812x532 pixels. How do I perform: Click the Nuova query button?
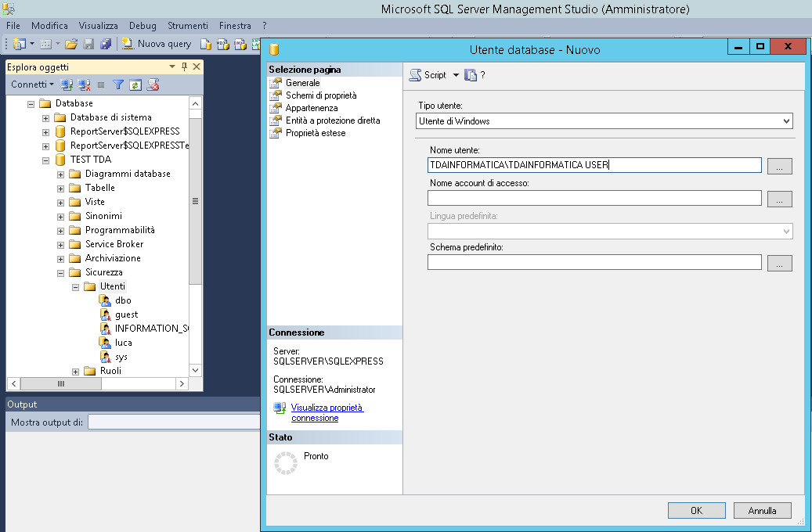tap(157, 44)
